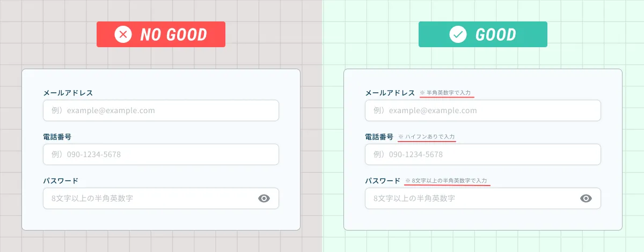This screenshot has height=252, width=644.
Task: Click the checkmark icon in GOOD badge
Action: [x=458, y=35]
